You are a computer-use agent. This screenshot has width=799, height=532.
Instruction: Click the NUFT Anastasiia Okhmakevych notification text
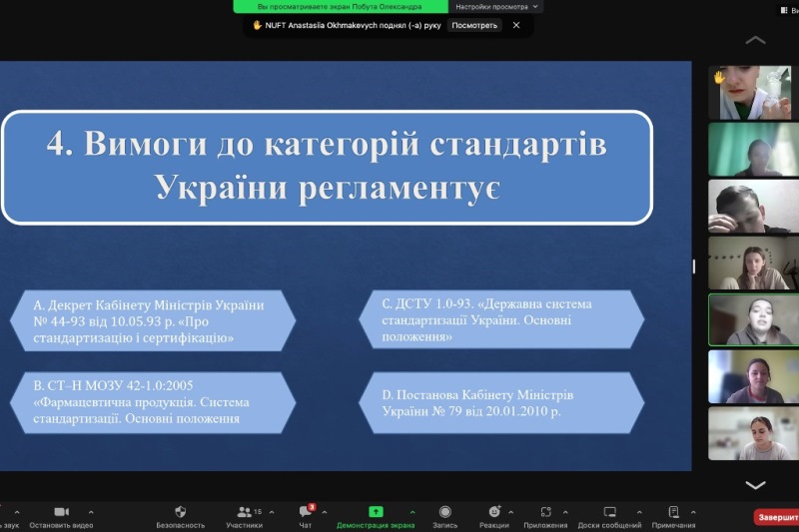353,25
